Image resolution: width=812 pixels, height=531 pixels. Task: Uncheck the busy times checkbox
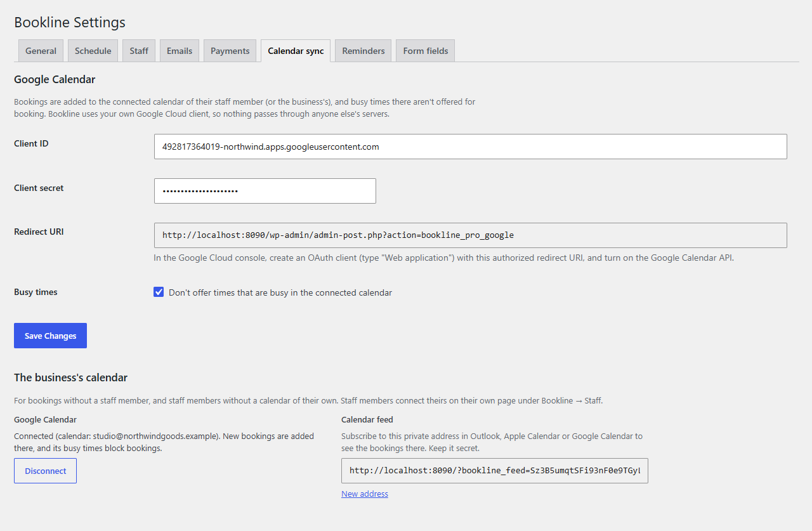159,292
